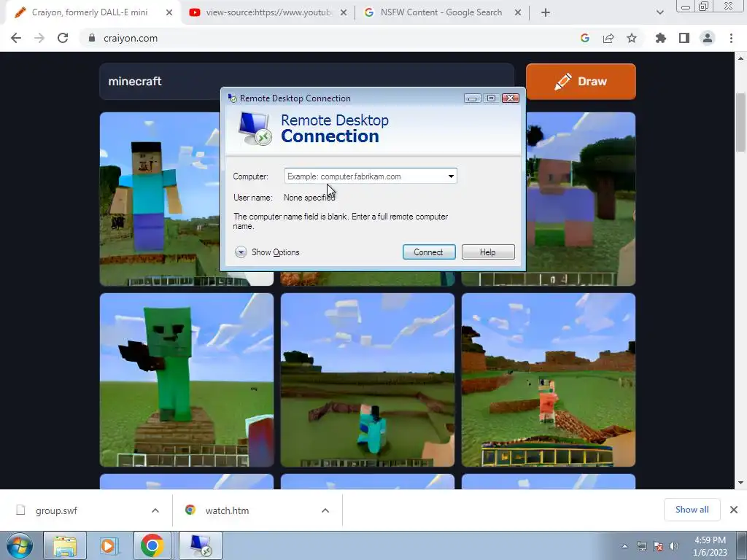Screen dimensions: 747x560
Task: Close the Google Search tab
Action: tap(518, 13)
